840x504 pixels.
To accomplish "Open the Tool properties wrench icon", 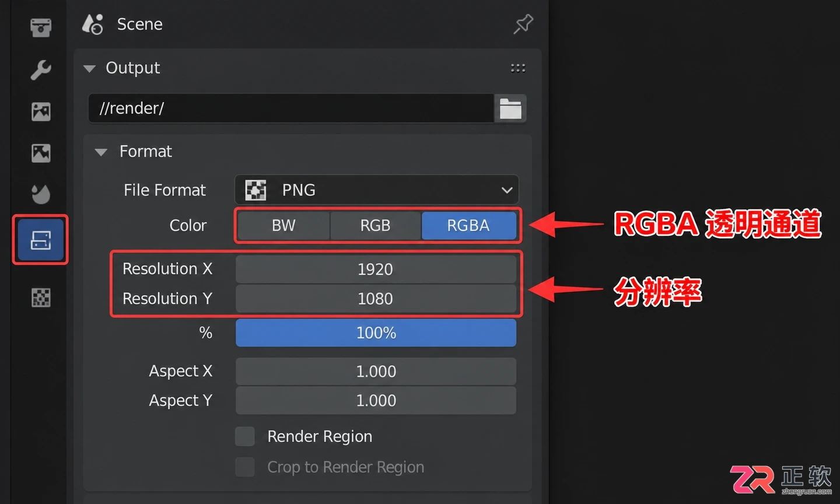I will (41, 69).
